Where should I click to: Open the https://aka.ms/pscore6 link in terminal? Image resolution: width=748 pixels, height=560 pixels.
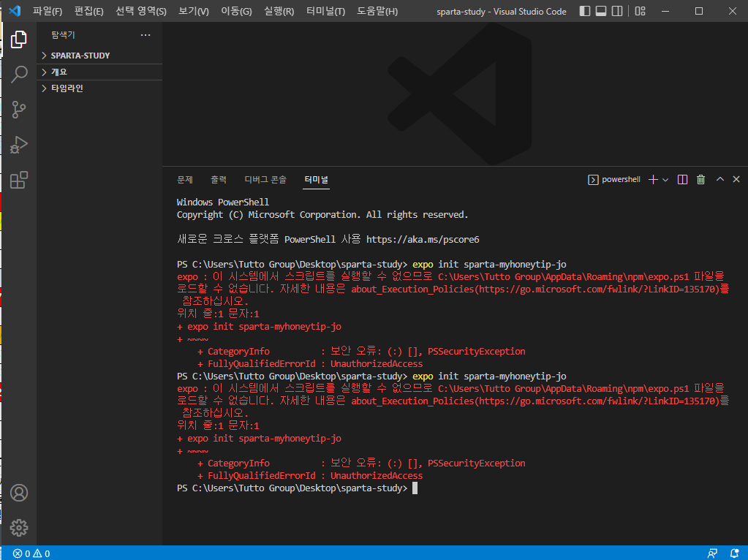(x=423, y=240)
